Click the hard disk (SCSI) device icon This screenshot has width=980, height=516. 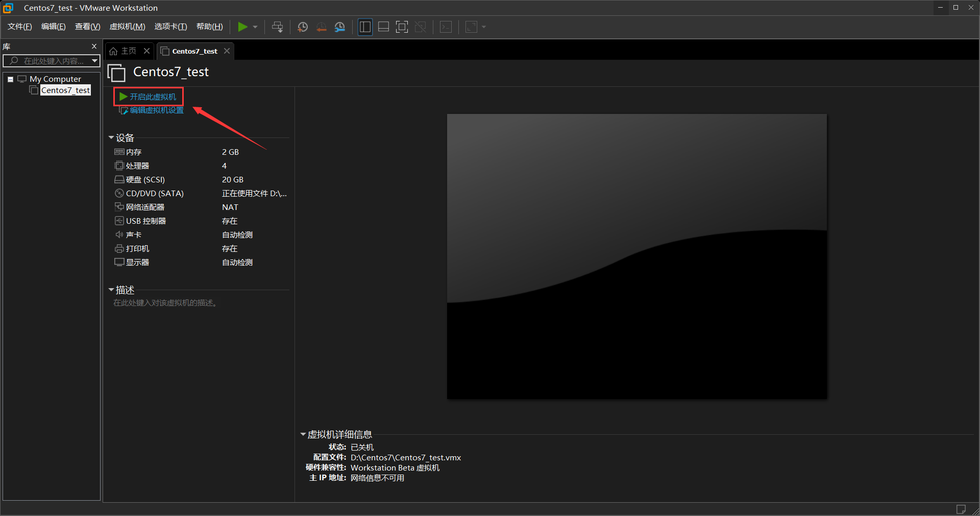pos(119,179)
